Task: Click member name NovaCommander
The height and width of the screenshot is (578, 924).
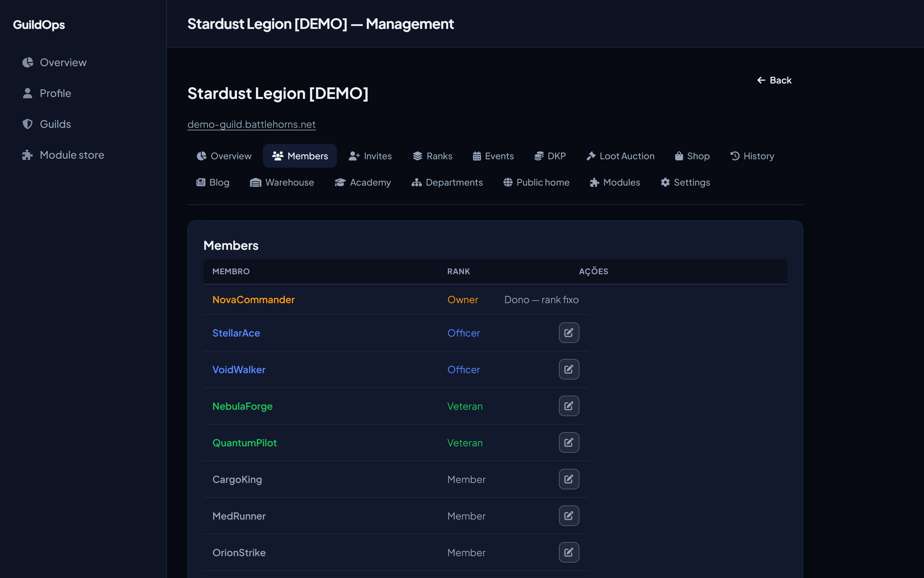Action: tap(253, 300)
